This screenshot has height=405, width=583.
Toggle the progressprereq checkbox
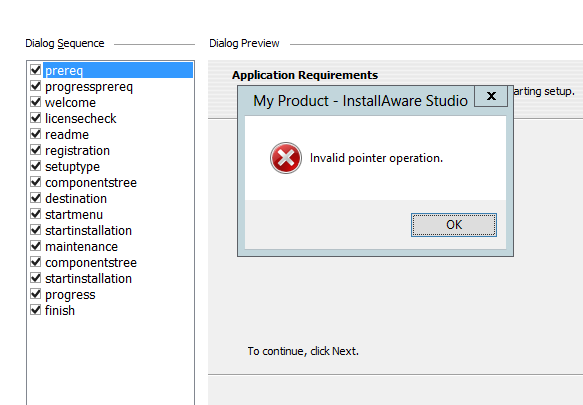36,86
